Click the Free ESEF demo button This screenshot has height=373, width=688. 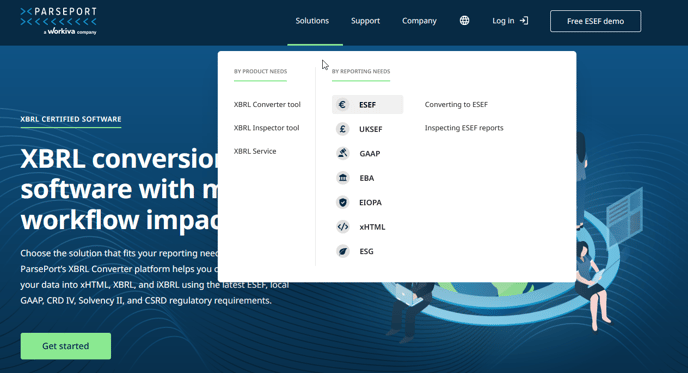pos(595,21)
